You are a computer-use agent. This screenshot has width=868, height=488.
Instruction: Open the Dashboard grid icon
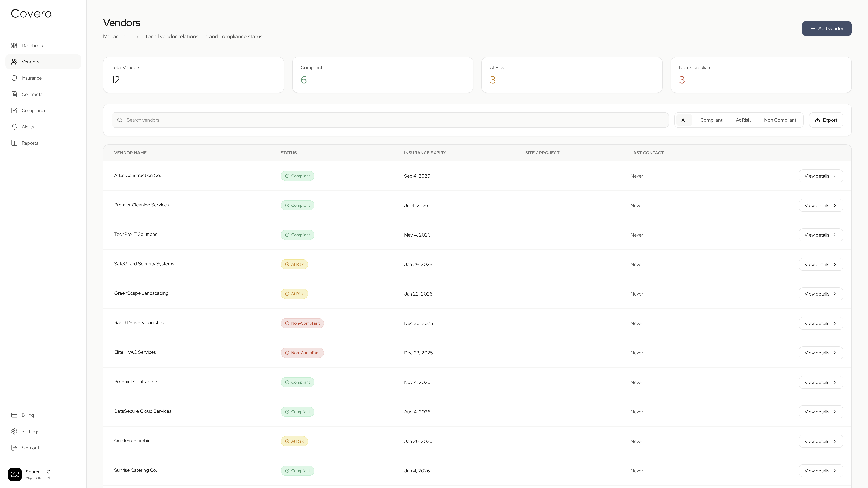click(x=14, y=45)
